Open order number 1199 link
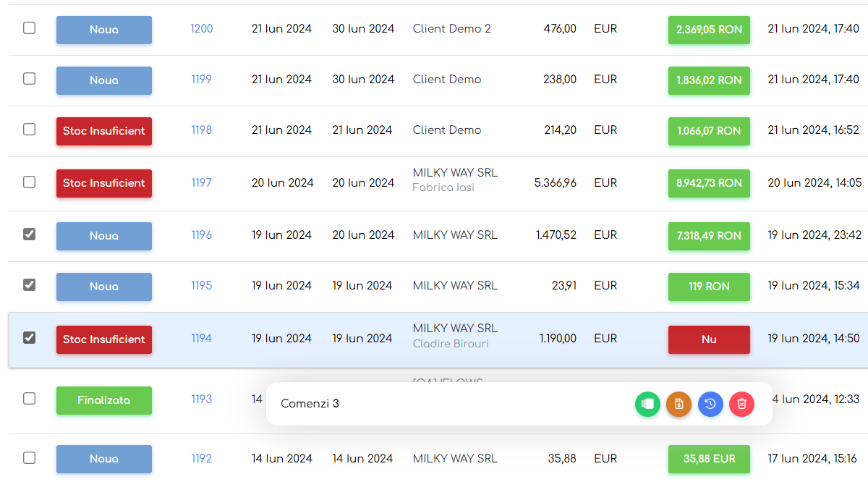Screen dimensions: 868x482 tap(201, 80)
